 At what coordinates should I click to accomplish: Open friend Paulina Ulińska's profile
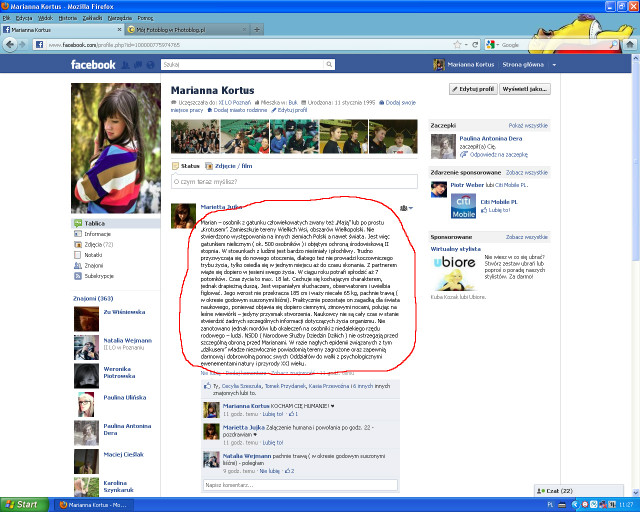tap(124, 398)
